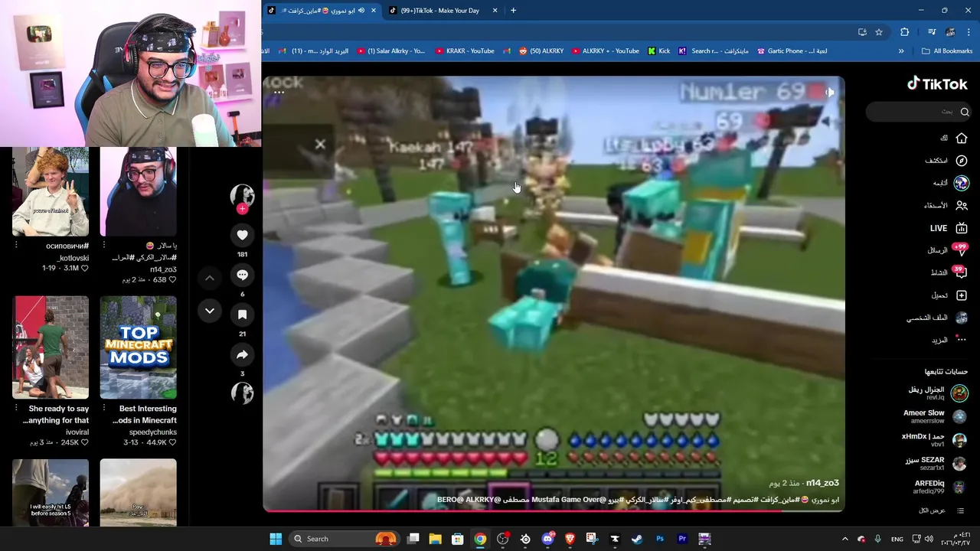Open the Profile item in sidebar

[x=936, y=318]
